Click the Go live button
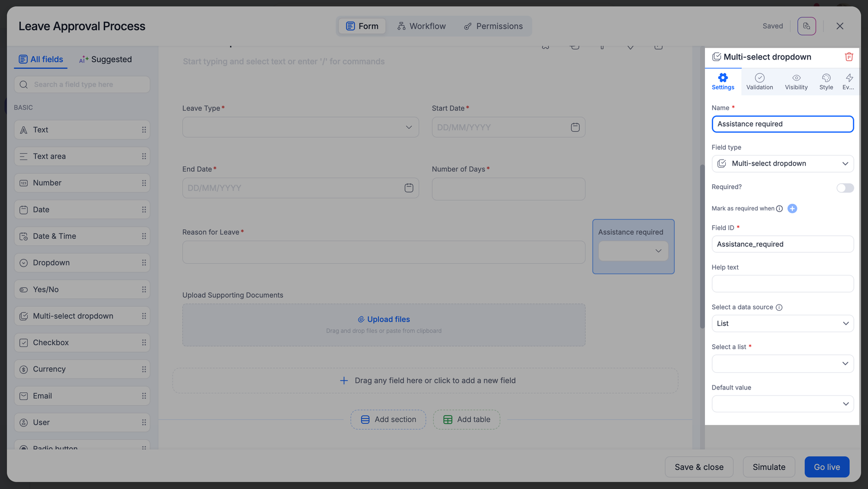 pos(826,467)
